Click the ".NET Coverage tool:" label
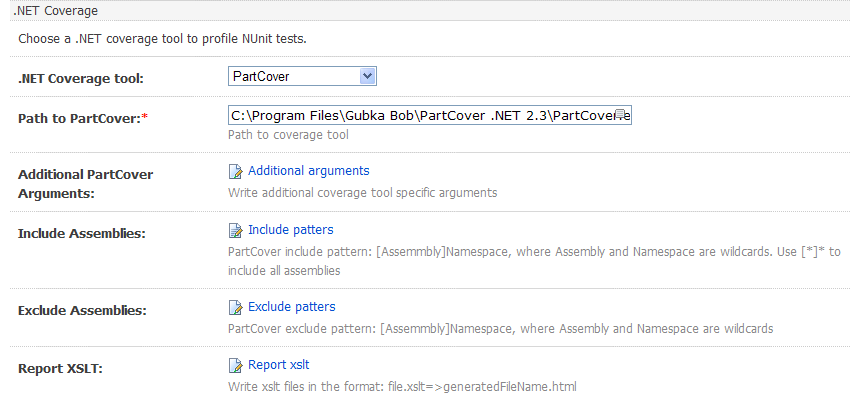Viewport: 857px width, 400px height. (x=81, y=78)
